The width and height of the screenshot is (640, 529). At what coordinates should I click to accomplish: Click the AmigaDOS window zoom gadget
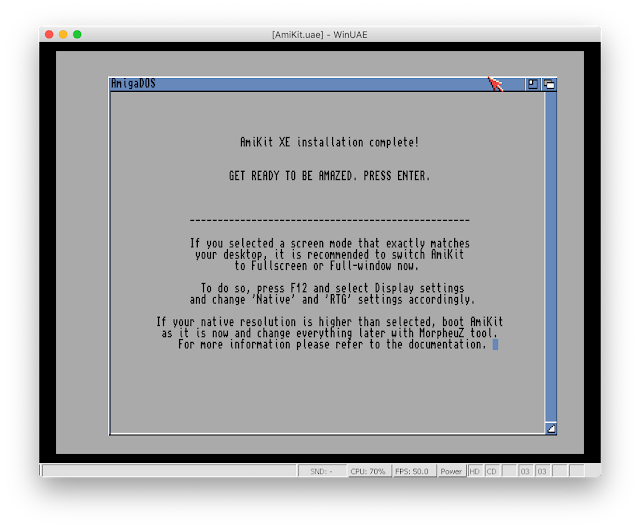(532, 84)
